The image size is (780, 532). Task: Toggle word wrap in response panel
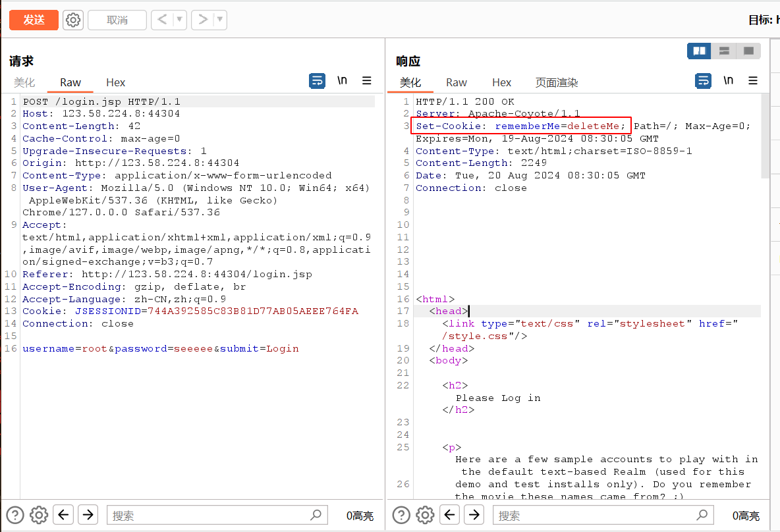pos(704,81)
